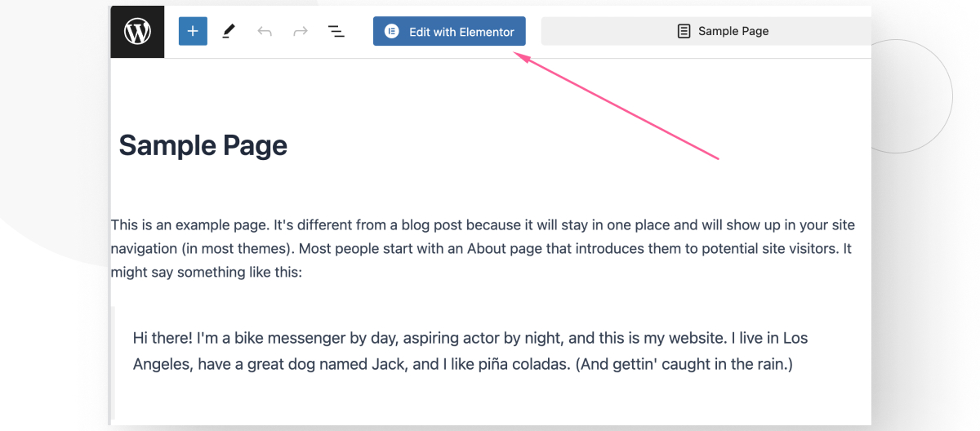The image size is (980, 431).
Task: Undo last change with the undo arrow
Action: point(265,32)
